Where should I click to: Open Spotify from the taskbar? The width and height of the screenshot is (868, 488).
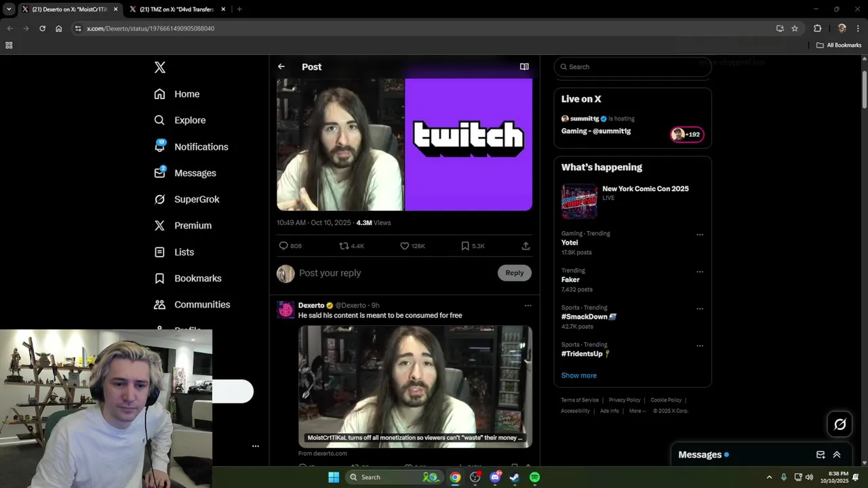pyautogui.click(x=534, y=477)
